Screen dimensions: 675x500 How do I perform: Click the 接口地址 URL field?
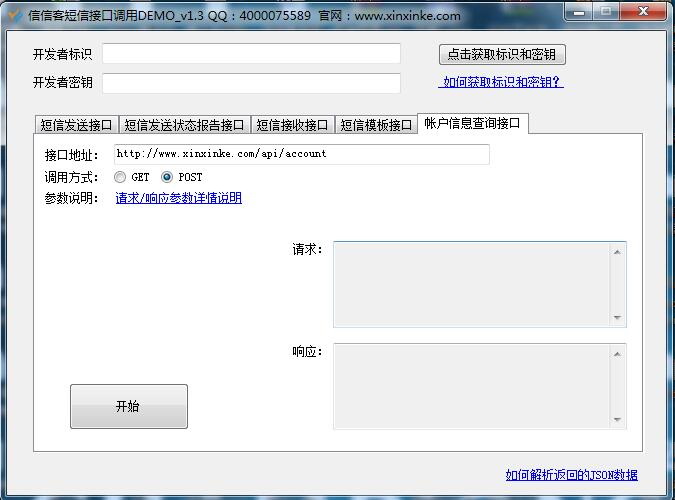click(301, 154)
